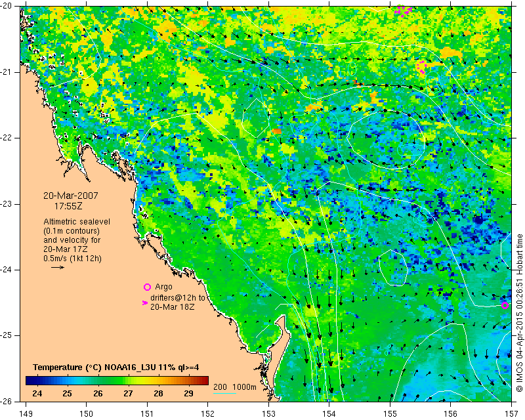The image size is (525, 420).
Task: Click the longitude axis label 157
Action: [511, 413]
